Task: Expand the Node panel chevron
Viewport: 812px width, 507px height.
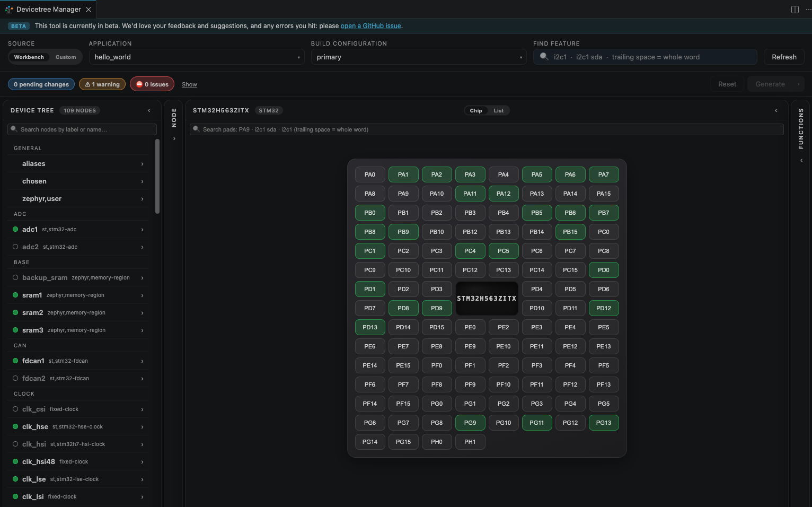Action: point(174,138)
